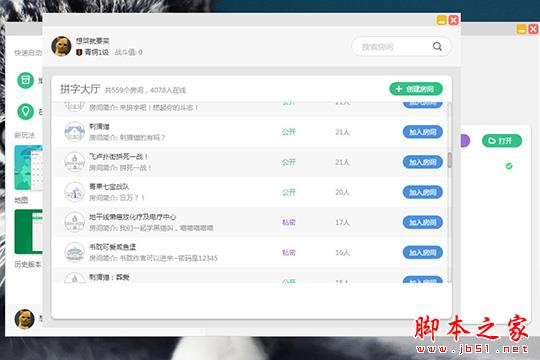Click the room name 地平线佛系软化疗及电疗中心
Viewport: 540px width, 360px height.
(x=133, y=217)
